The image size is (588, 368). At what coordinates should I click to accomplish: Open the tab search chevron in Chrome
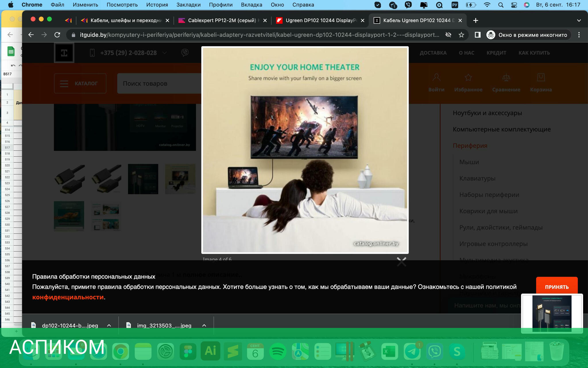pyautogui.click(x=579, y=20)
